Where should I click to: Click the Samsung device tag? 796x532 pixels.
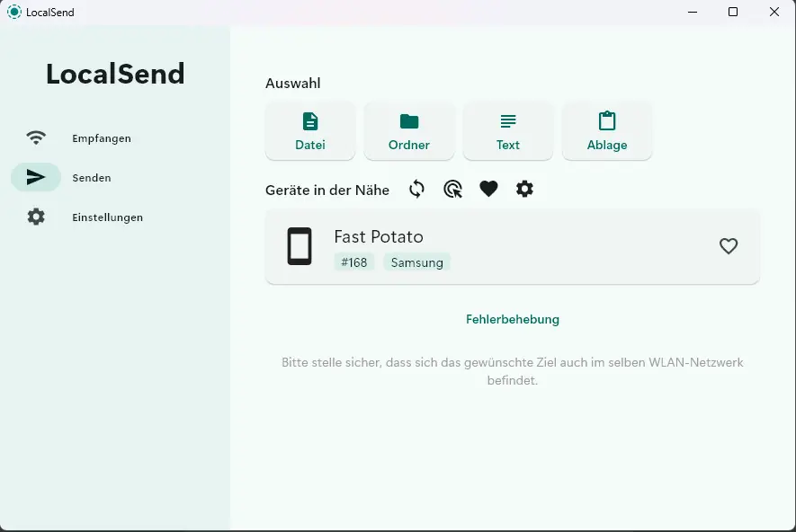[x=416, y=262]
